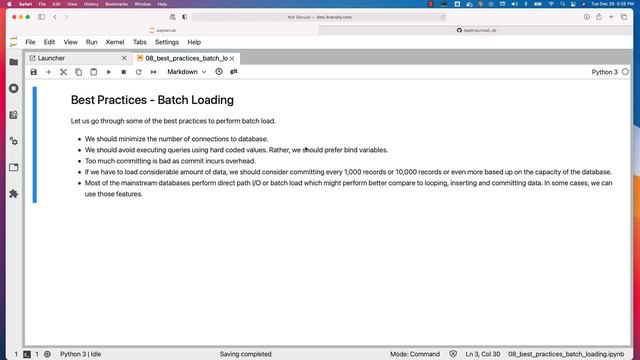The height and width of the screenshot is (360, 640).
Task: Click Ln 3, Col 30 status
Action: click(x=482, y=354)
